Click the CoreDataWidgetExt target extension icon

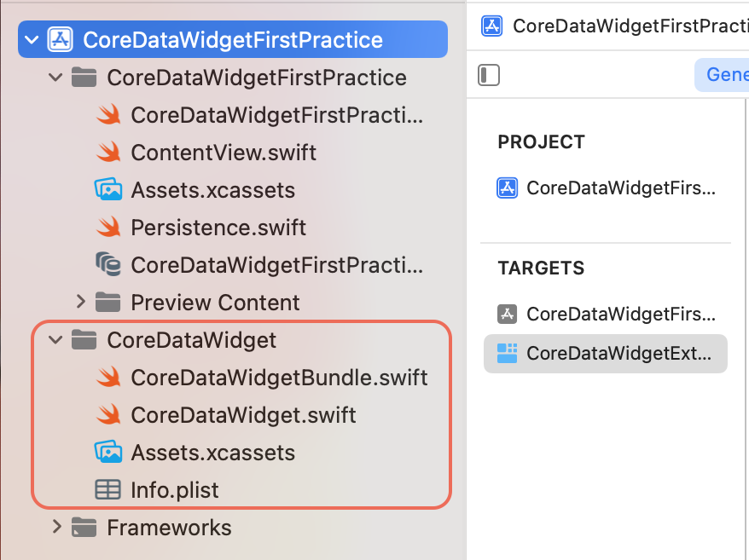(506, 353)
